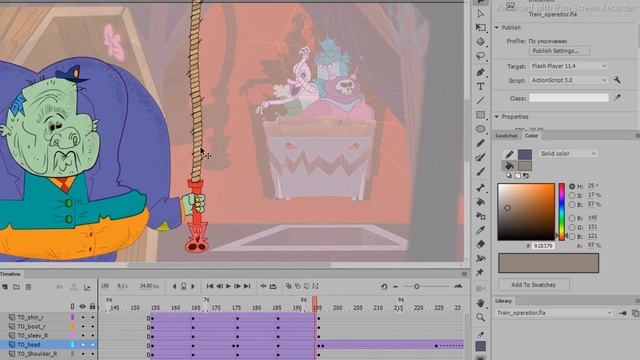Select the 3D Rotation tool
The image size is (640, 360).
481,42
